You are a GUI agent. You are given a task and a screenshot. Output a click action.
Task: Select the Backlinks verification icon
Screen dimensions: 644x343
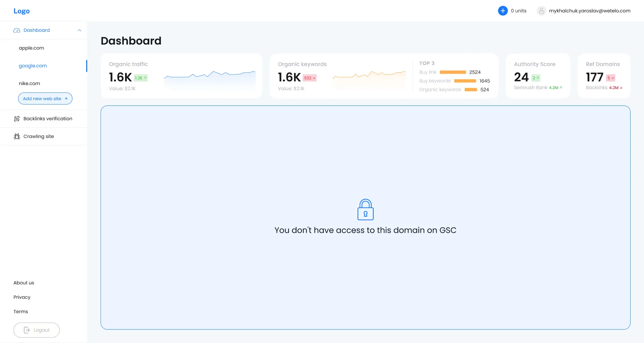pyautogui.click(x=17, y=119)
